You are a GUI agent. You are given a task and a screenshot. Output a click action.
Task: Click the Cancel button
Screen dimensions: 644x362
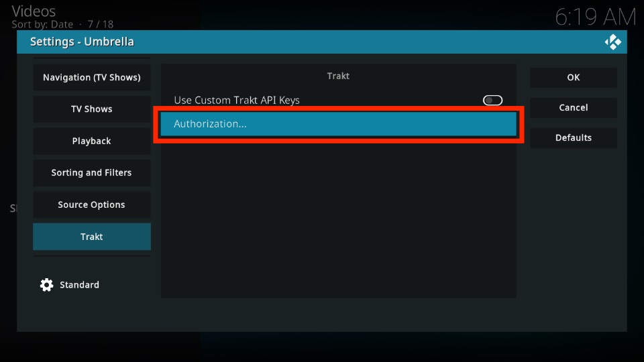(x=574, y=107)
